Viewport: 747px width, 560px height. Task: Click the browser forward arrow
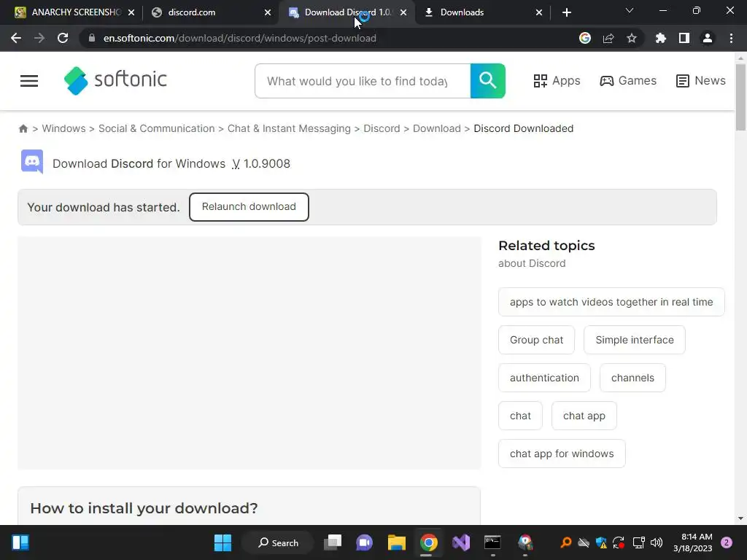tap(39, 38)
